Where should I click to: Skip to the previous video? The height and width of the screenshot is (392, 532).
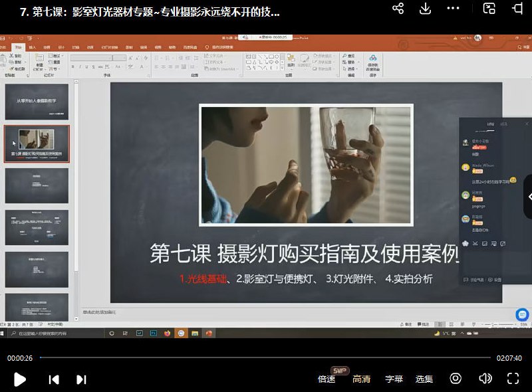[54, 379]
